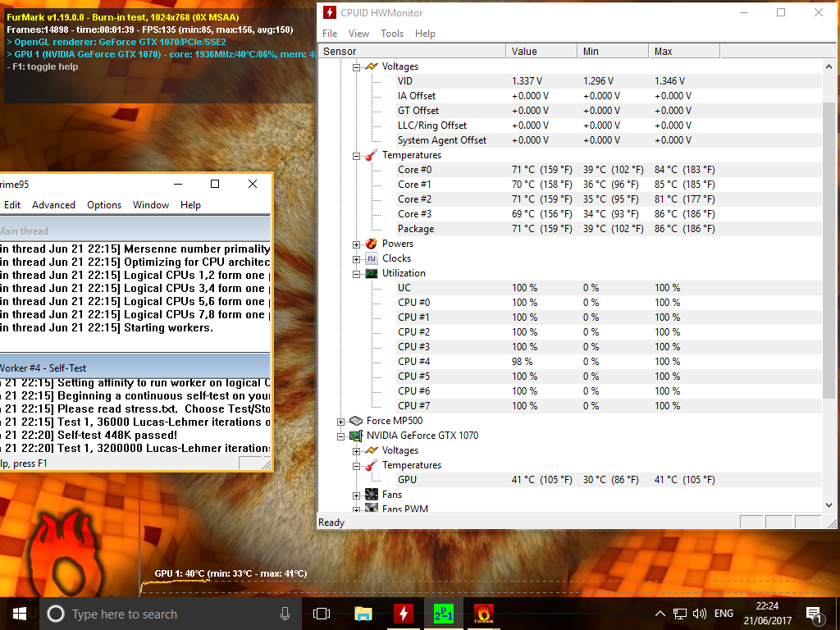Click the Worker #4 - Self-Test title bar
The image size is (840, 630).
tap(135, 367)
